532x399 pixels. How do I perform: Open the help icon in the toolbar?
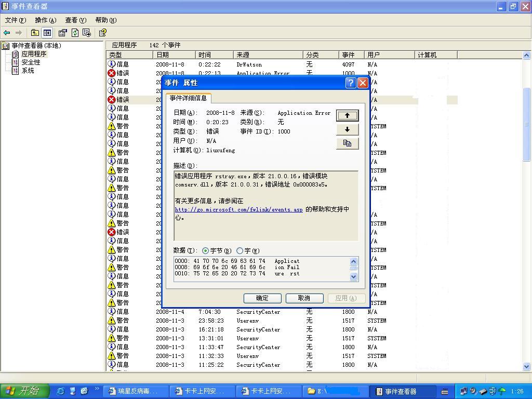point(102,33)
